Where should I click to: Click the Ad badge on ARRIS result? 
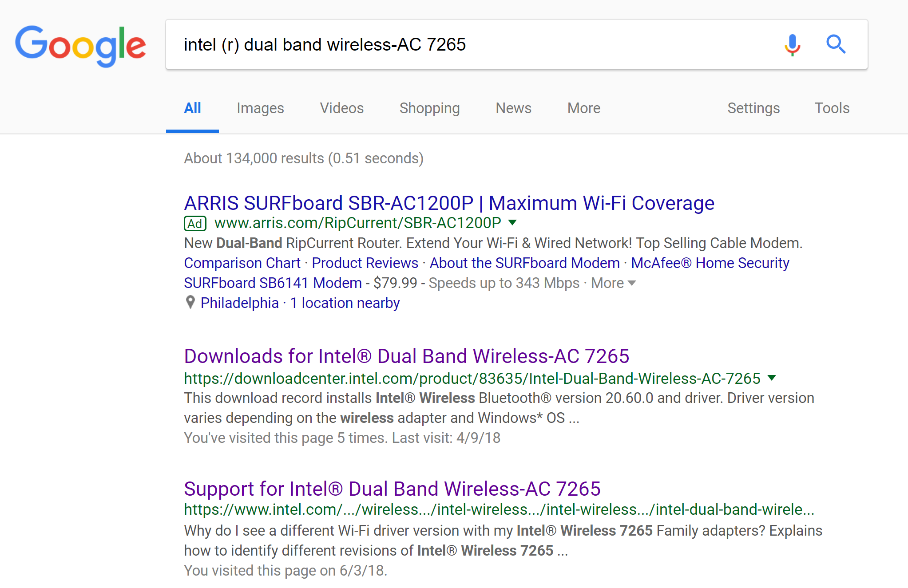[x=195, y=223]
